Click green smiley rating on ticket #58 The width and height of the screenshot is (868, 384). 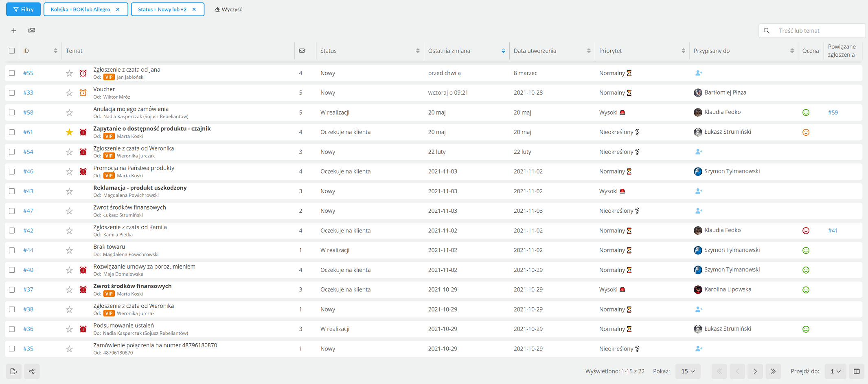806,113
